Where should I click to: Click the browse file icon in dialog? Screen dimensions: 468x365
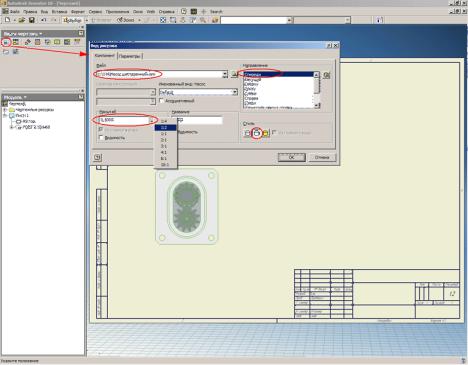tap(234, 74)
